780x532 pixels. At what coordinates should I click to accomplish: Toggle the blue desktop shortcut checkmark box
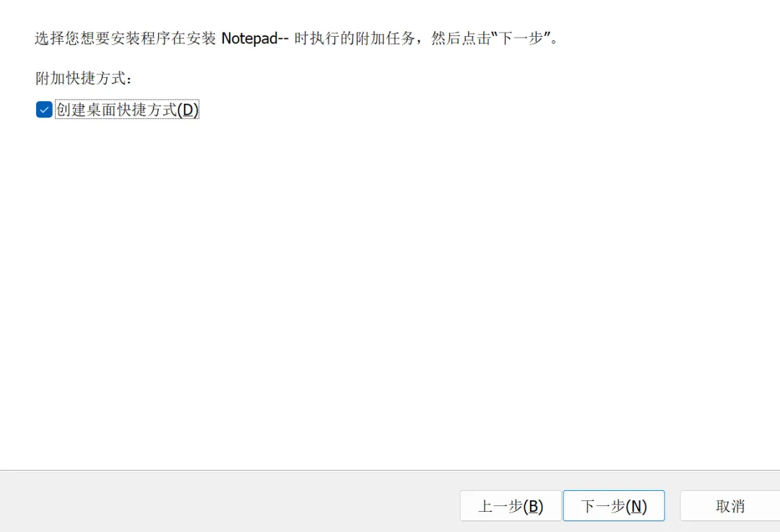tap(44, 110)
